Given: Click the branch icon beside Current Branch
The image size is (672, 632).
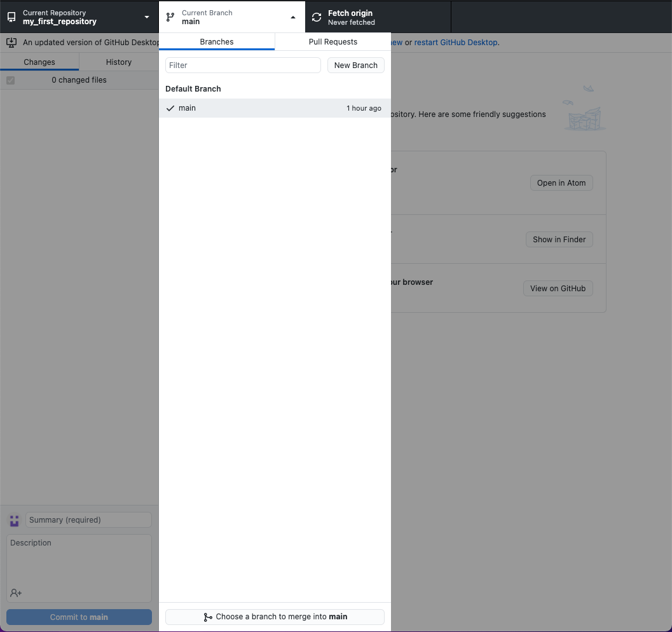Looking at the screenshot, I should click(x=170, y=17).
